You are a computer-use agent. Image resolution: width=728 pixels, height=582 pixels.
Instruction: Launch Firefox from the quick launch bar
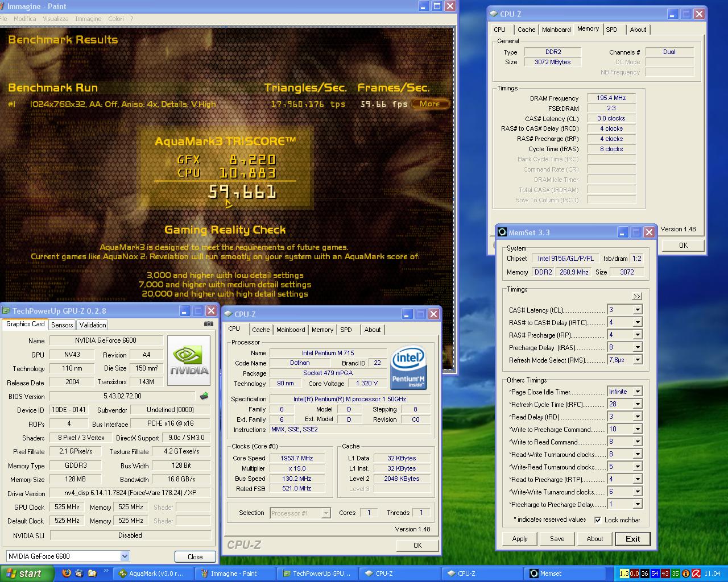66,573
